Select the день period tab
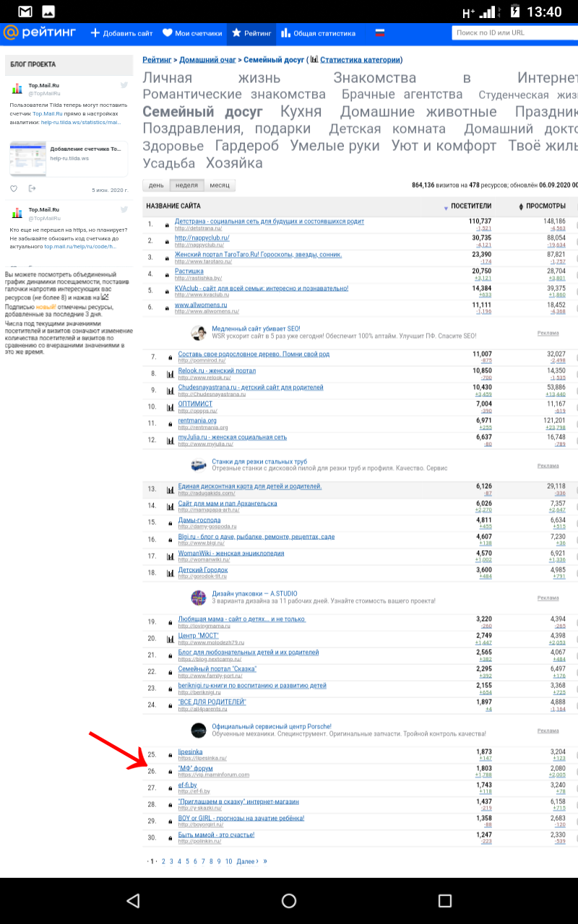Viewport: 578px width, 924px height. tap(156, 186)
